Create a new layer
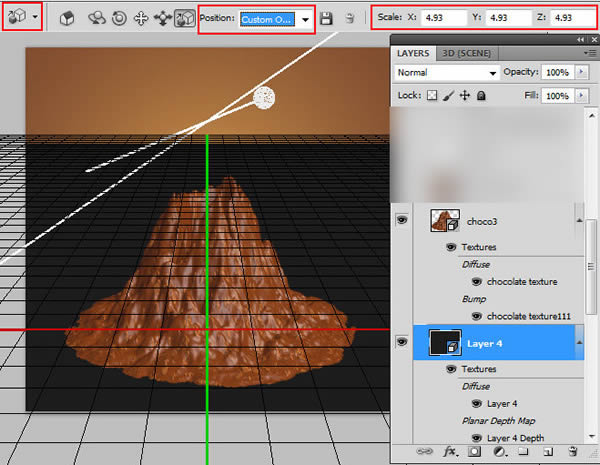The image size is (600, 465). pyautogui.click(x=548, y=452)
